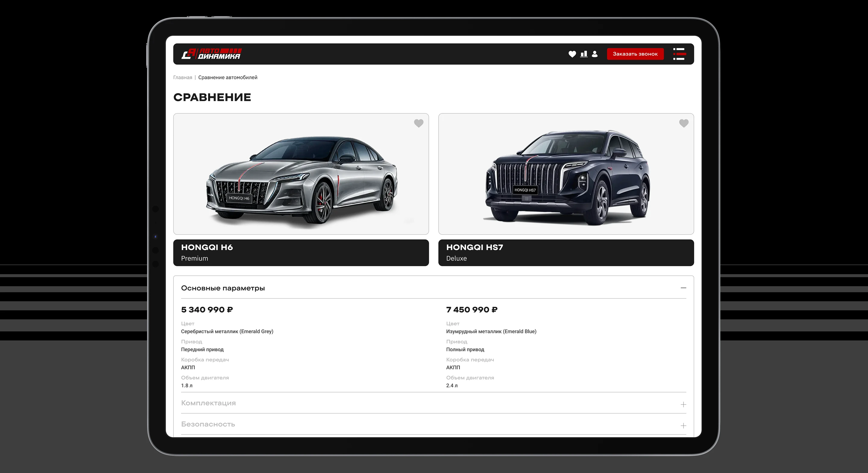Open comparison list via bar-chart icon
The height and width of the screenshot is (473, 868).
tap(584, 54)
